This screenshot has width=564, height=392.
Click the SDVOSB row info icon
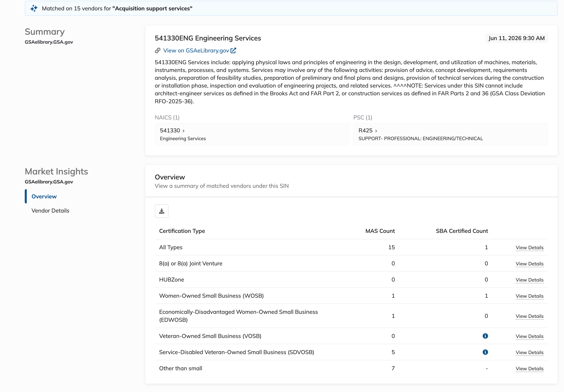pyautogui.click(x=485, y=352)
